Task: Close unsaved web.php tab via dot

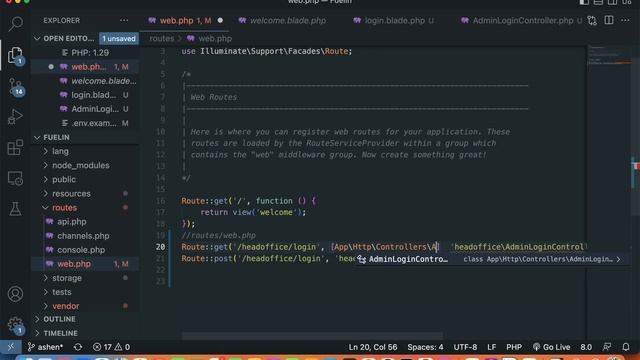Action: pyautogui.click(x=220, y=20)
